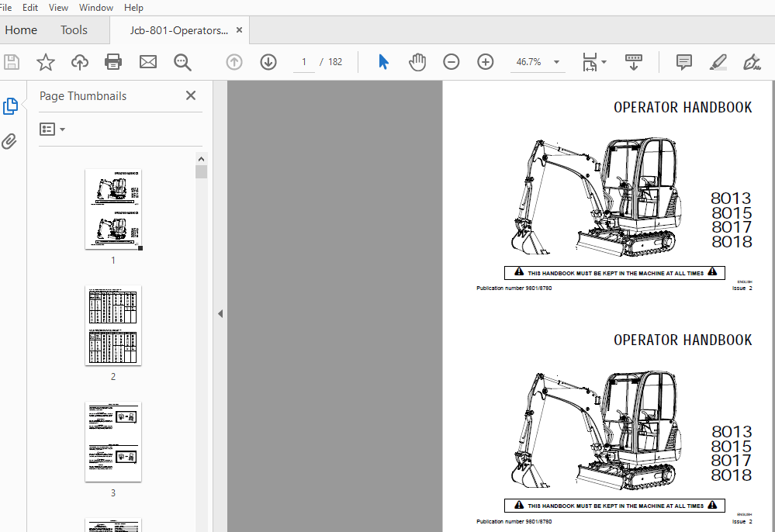This screenshot has height=532, width=775.
Task: Add document to starred with star icon
Action: (x=46, y=62)
